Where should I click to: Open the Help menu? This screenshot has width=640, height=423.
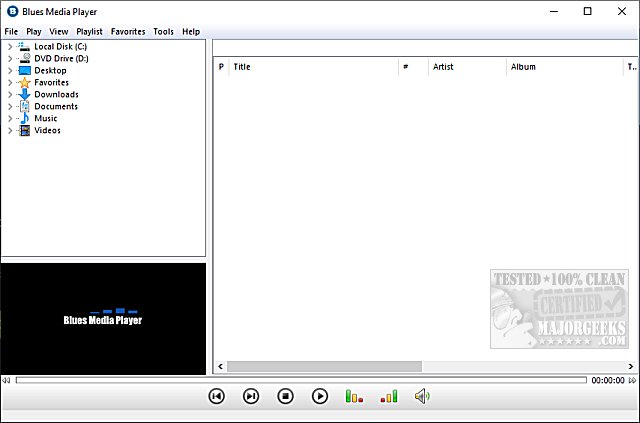coord(191,31)
